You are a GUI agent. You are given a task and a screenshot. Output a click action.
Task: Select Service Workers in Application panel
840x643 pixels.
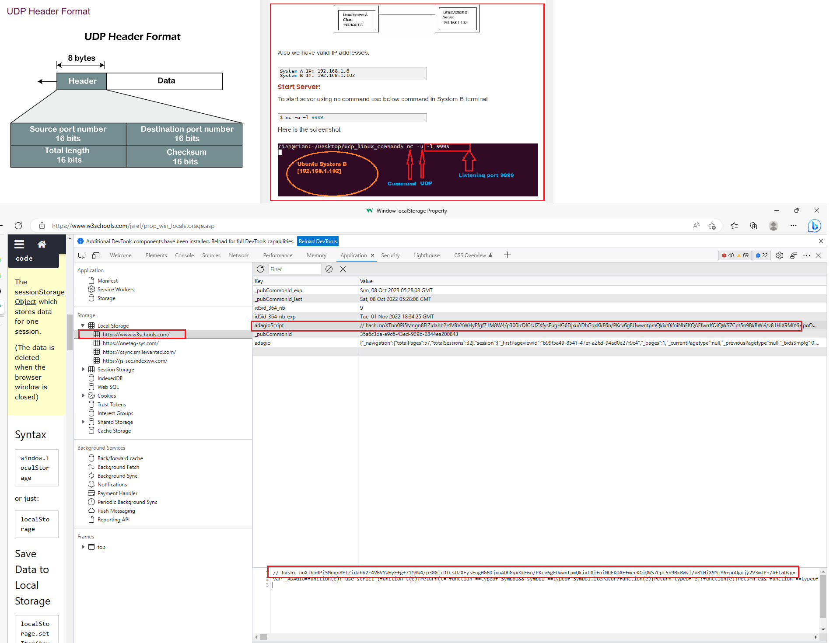(x=116, y=290)
